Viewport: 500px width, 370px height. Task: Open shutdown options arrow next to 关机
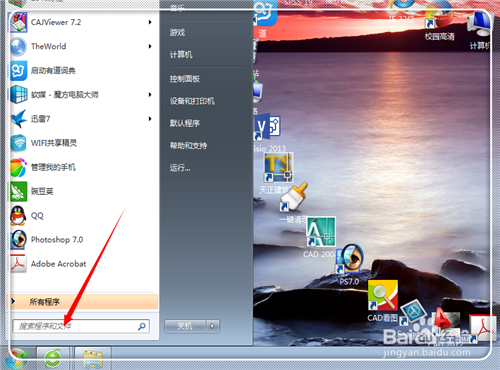[x=213, y=326]
